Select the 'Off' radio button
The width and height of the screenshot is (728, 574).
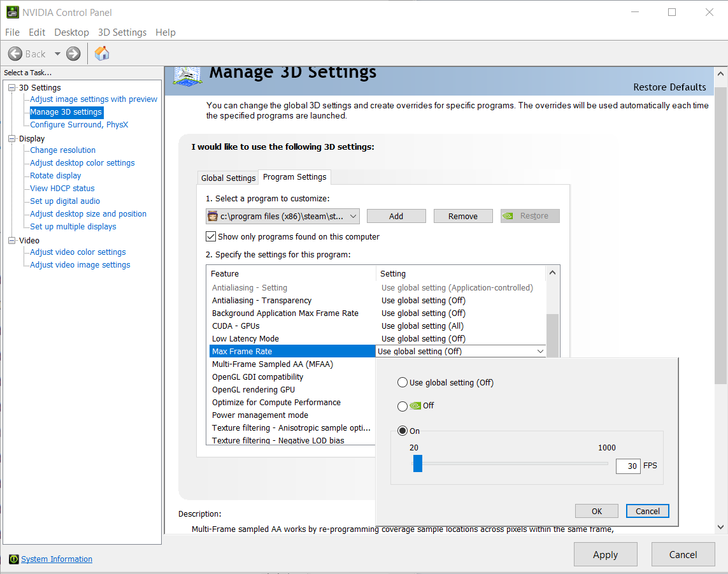tap(403, 406)
